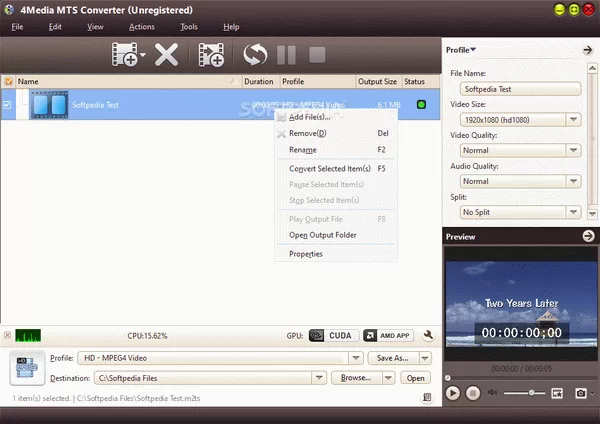The width and height of the screenshot is (600, 424).
Task: Select the Softpedia Test file thumbnail
Action: pos(49,104)
